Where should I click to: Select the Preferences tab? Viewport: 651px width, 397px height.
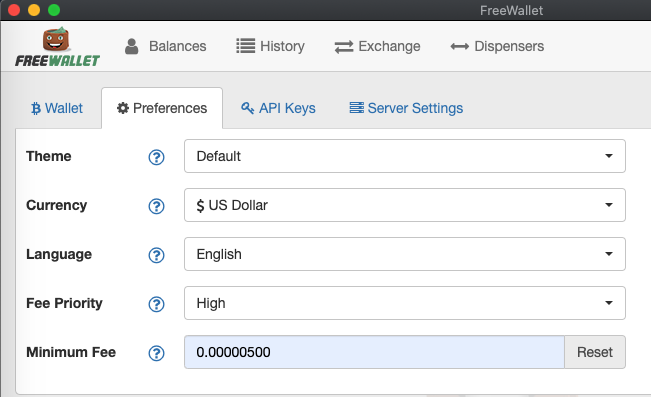[162, 108]
